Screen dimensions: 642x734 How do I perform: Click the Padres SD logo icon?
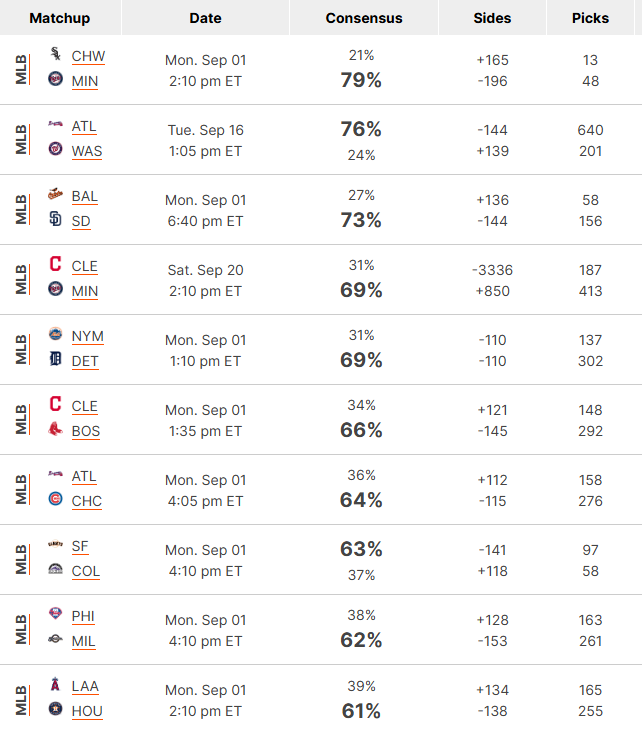[x=55, y=218]
